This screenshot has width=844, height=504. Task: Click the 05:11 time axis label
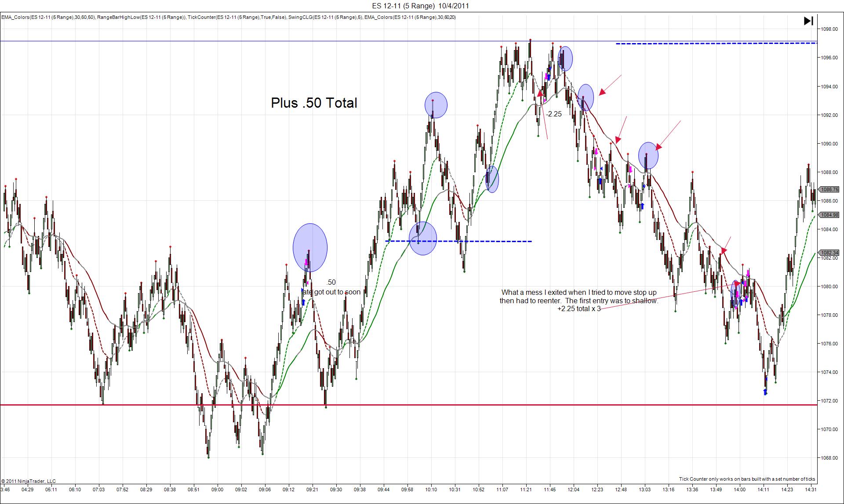[x=51, y=489]
